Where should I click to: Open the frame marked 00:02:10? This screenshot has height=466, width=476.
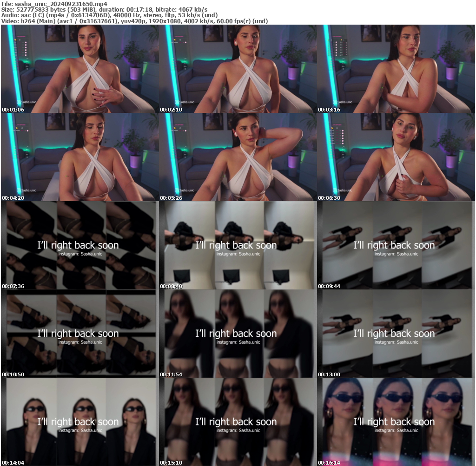pyautogui.click(x=237, y=69)
